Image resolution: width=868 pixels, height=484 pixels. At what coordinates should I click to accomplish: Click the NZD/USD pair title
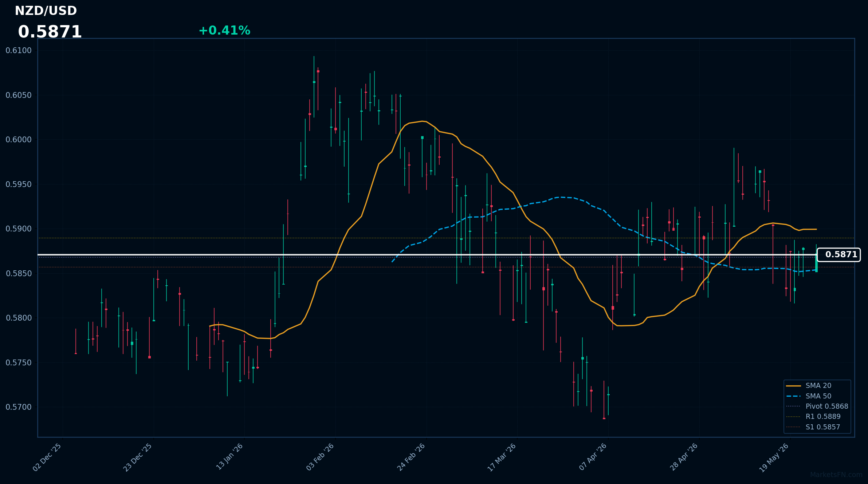[x=46, y=11]
